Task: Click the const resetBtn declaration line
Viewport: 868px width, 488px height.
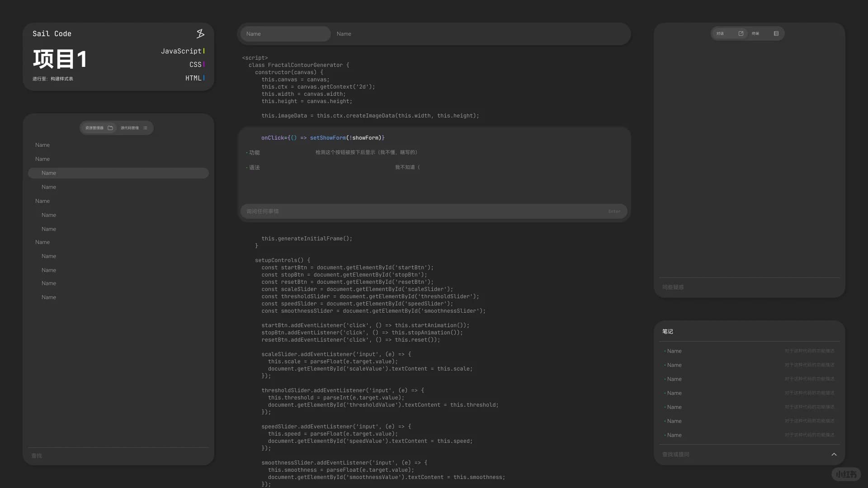Action: tap(347, 282)
